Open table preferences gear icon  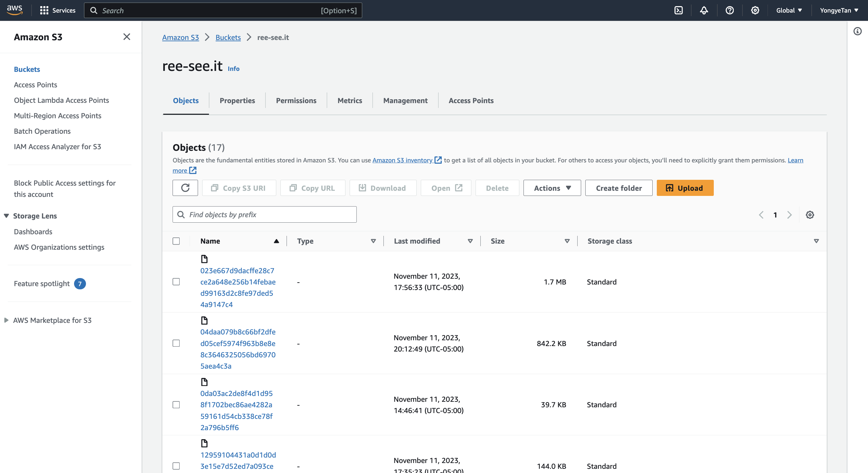(x=810, y=215)
